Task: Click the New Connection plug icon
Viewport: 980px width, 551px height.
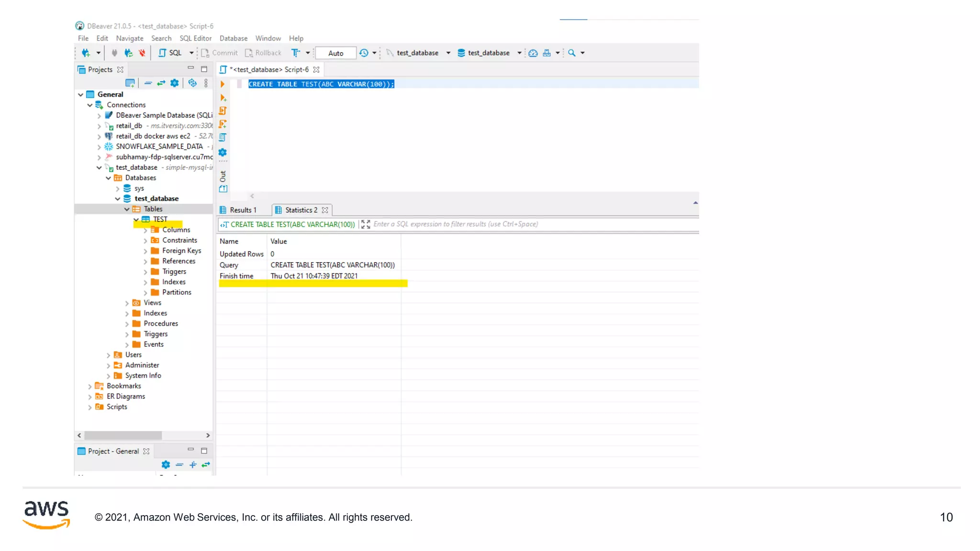Action: (x=86, y=53)
